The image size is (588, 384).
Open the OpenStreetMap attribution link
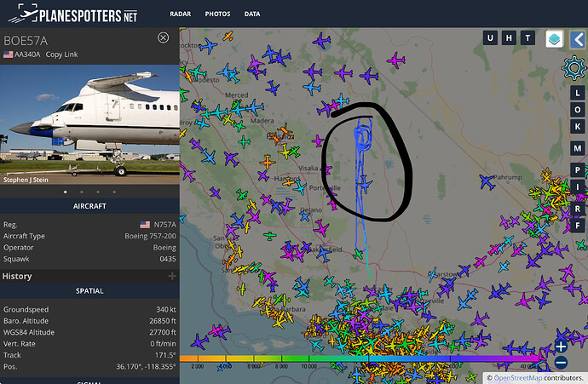517,378
